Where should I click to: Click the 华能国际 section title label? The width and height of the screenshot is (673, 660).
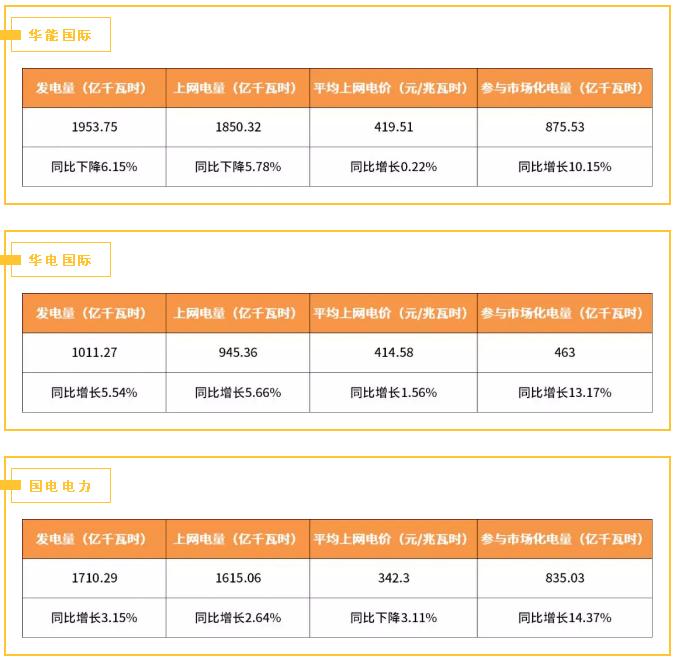pos(61,35)
